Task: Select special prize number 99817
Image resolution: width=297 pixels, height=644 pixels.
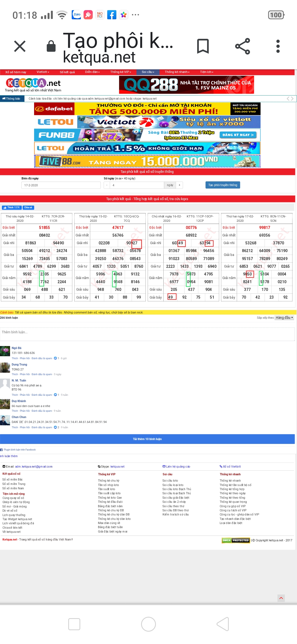Action: tap(265, 228)
